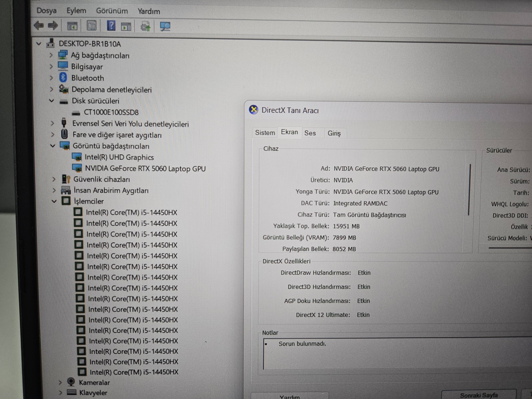This screenshot has width=532, height=399.
Task: Expand Ağ bağdaştırıcıları category
Action: tap(51, 55)
